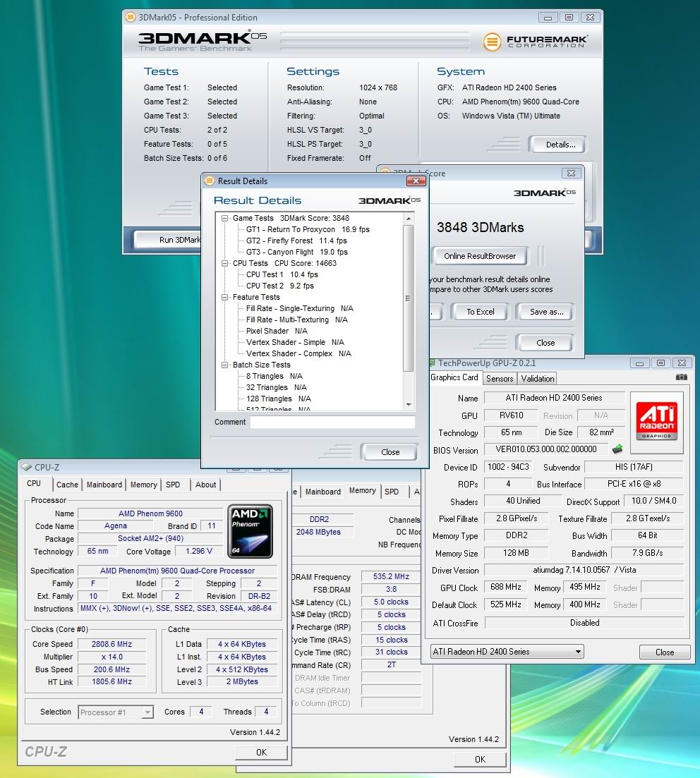Click the 3DMark05 title bar icon

(x=130, y=18)
